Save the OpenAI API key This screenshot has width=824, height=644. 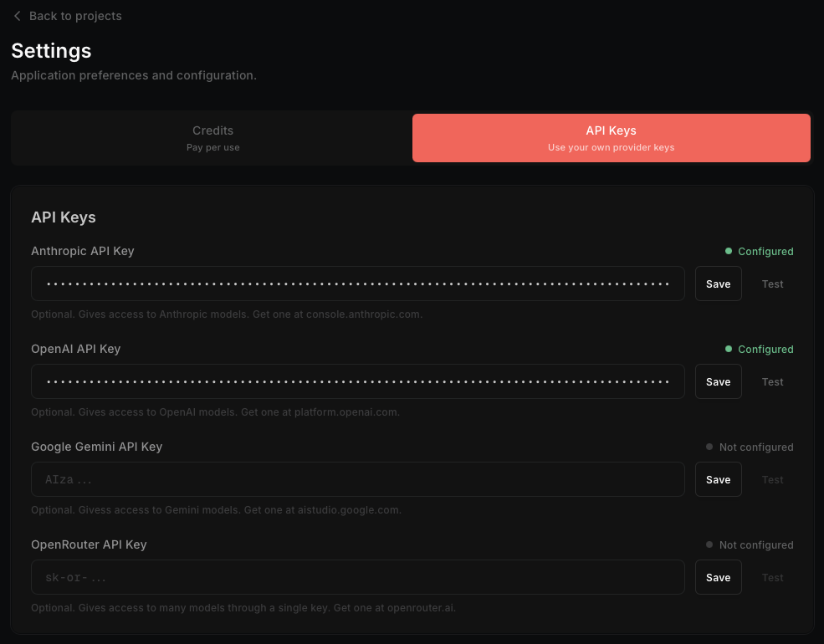click(719, 382)
